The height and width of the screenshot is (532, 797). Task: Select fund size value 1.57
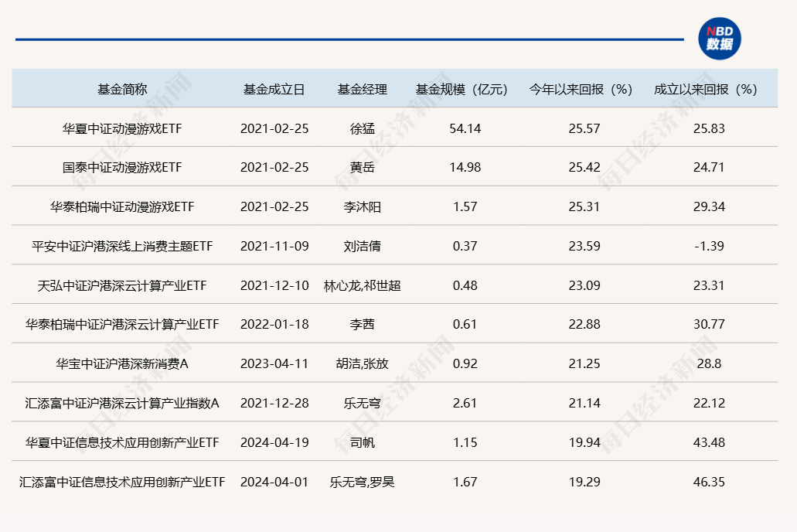pyautogui.click(x=465, y=207)
